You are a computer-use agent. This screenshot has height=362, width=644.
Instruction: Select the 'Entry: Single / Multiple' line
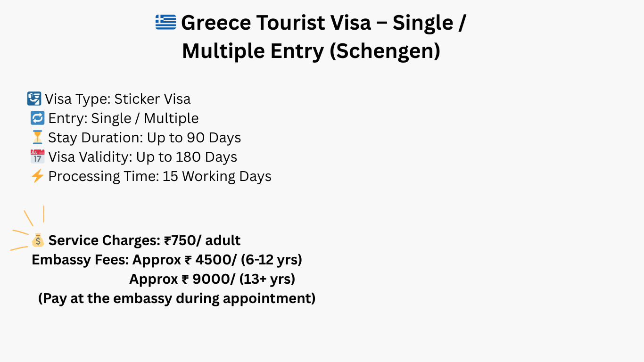[124, 118]
